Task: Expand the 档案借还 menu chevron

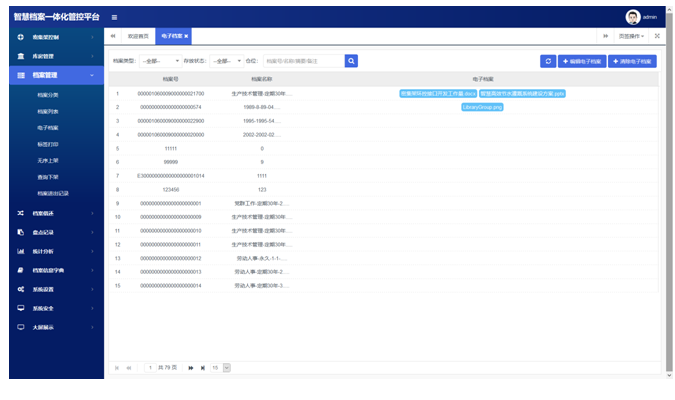Action: (92, 213)
